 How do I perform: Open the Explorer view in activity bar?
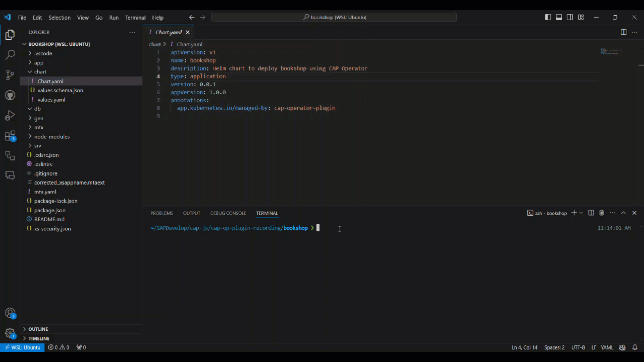(10, 35)
